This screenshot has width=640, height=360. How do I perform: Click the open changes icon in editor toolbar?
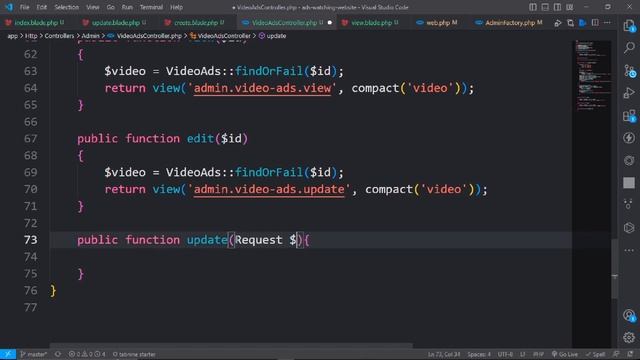point(570,23)
